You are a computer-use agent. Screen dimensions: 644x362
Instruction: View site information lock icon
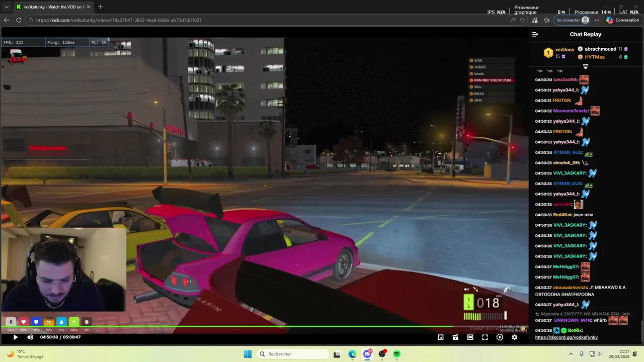coord(31,20)
